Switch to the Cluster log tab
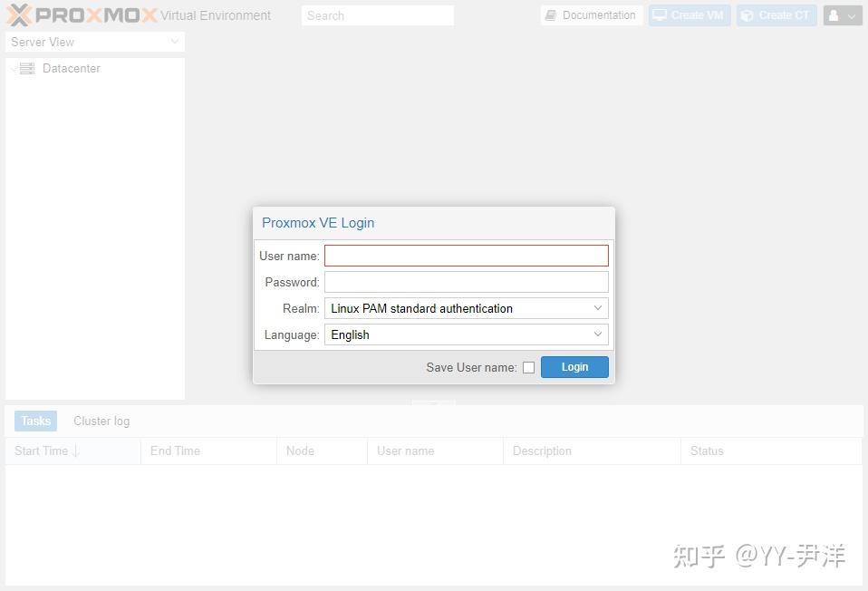The height and width of the screenshot is (591, 868). [101, 421]
